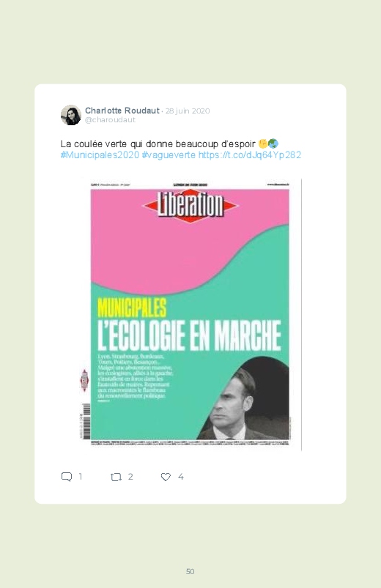Viewport: 381px width, 588px height.
Task: Click the like count number 4
Action: (x=180, y=477)
